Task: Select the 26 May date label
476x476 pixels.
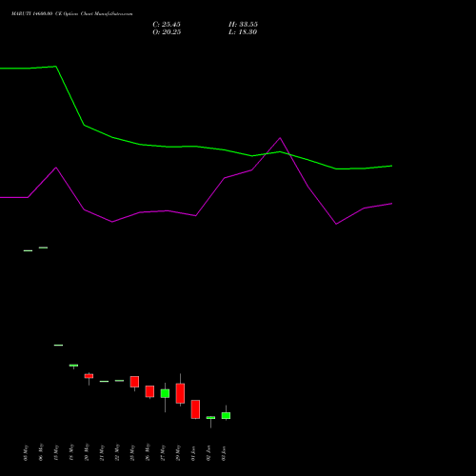Action: click(x=148, y=453)
